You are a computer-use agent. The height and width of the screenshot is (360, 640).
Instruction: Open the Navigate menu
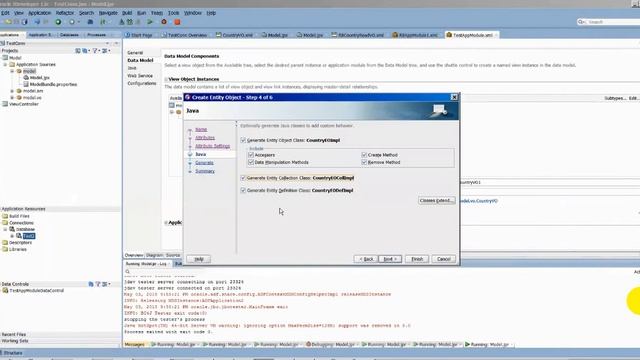(108, 13)
